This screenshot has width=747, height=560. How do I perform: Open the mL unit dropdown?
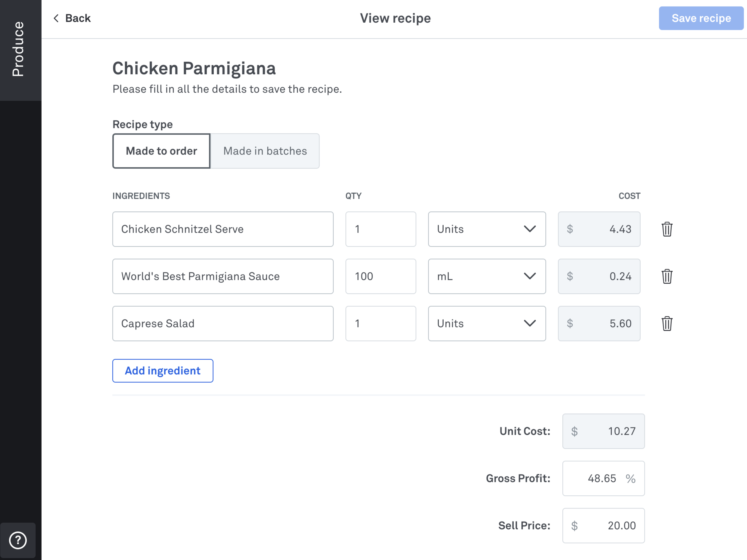point(487,276)
